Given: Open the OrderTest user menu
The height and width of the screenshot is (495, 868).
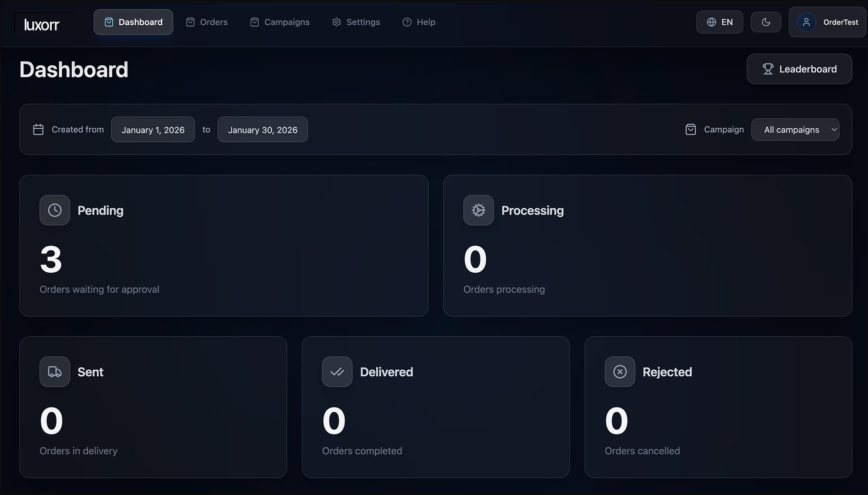Looking at the screenshot, I should (827, 22).
